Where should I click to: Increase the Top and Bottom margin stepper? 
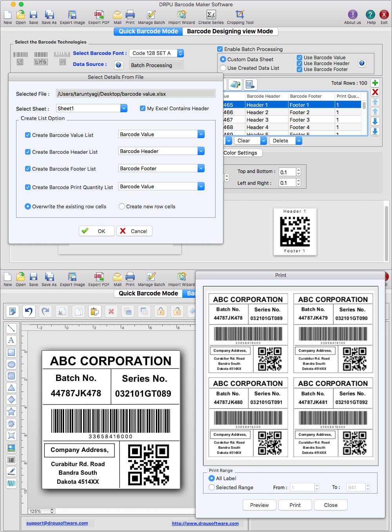[x=298, y=170]
